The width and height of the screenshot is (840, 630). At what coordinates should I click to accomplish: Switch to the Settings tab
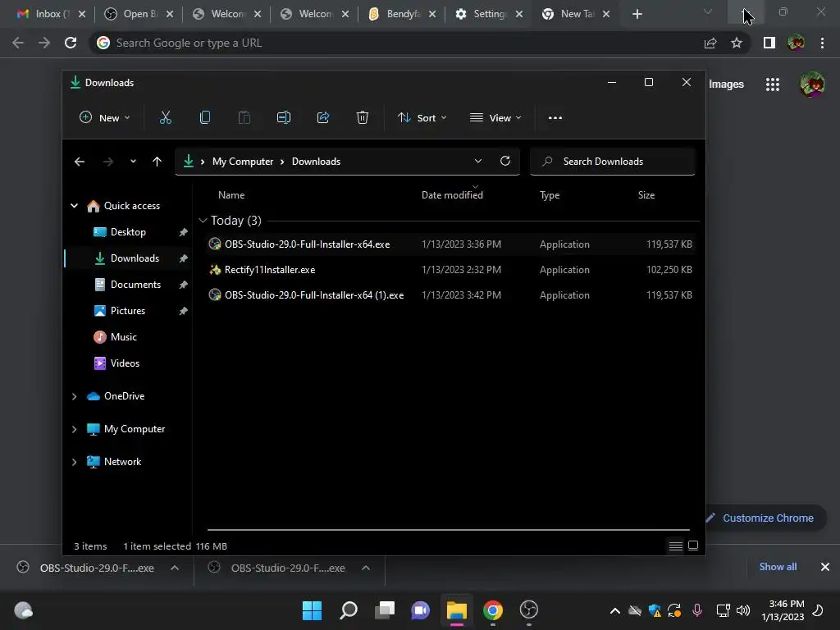(x=489, y=14)
